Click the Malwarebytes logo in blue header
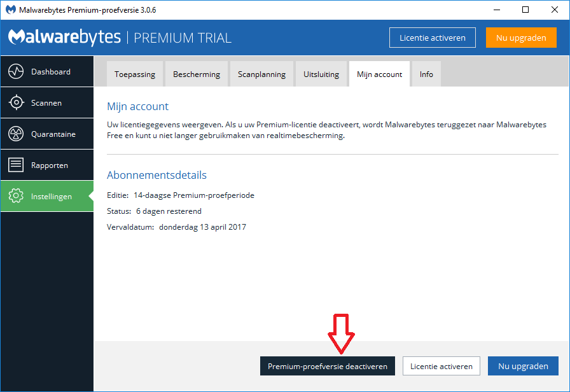 click(x=64, y=38)
